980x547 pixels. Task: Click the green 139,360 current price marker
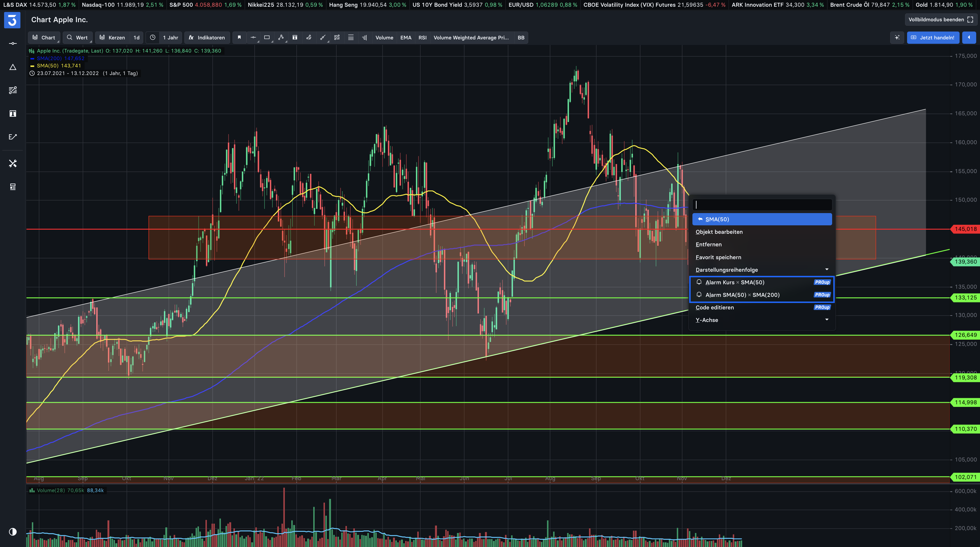tap(965, 262)
